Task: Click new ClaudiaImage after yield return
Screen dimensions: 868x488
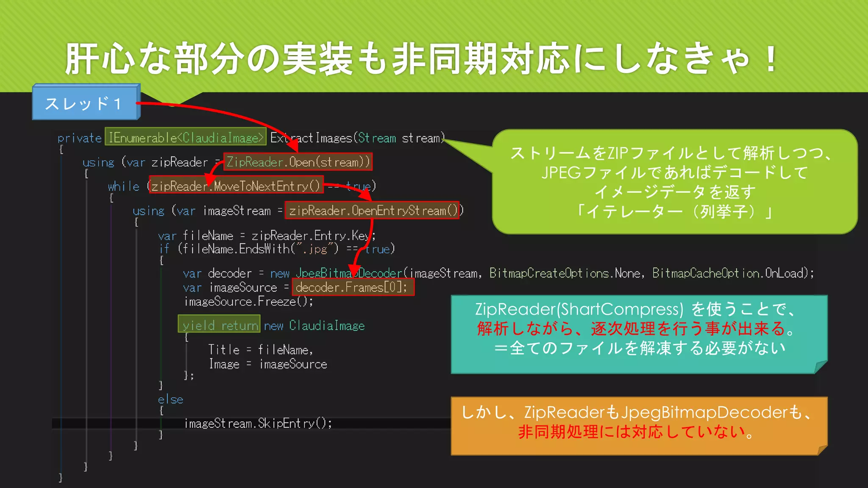Action: [x=314, y=326]
